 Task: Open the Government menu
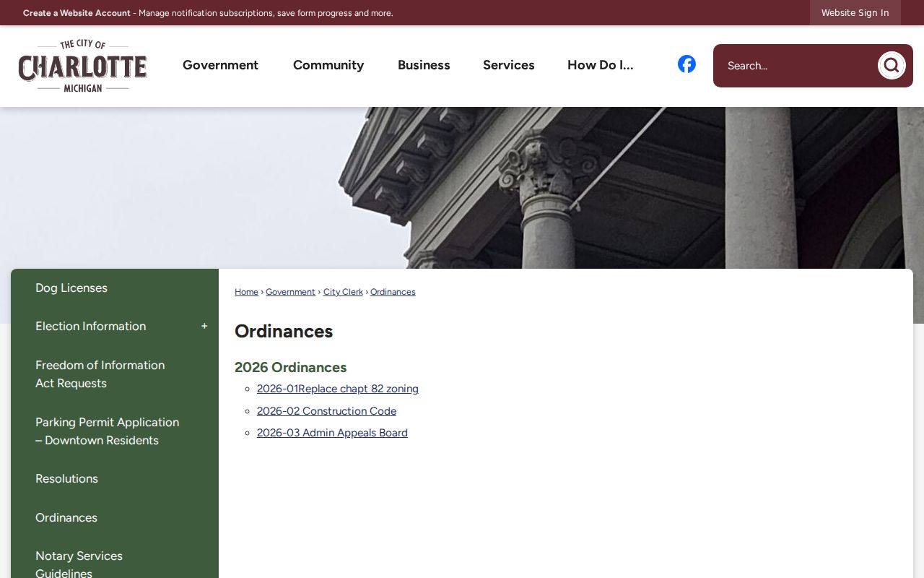point(220,65)
